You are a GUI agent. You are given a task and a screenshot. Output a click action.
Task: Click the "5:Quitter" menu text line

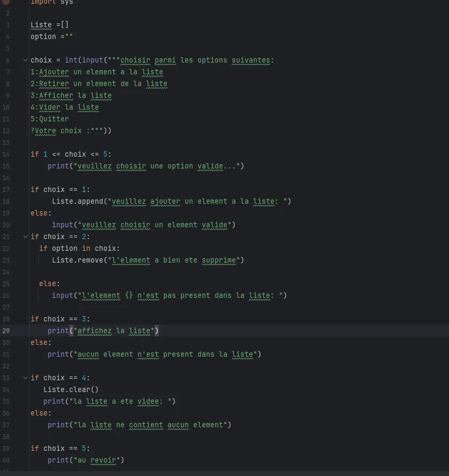[50, 119]
